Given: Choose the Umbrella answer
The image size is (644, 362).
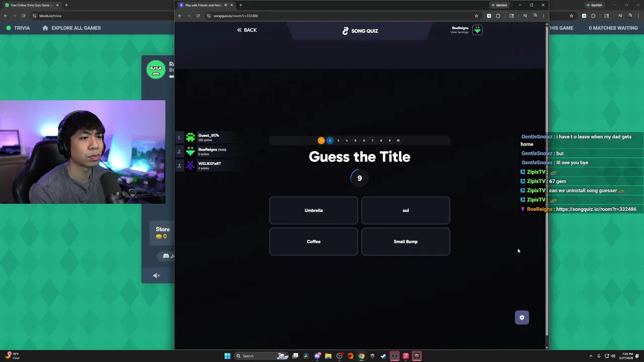Looking at the screenshot, I should pyautogui.click(x=313, y=210).
